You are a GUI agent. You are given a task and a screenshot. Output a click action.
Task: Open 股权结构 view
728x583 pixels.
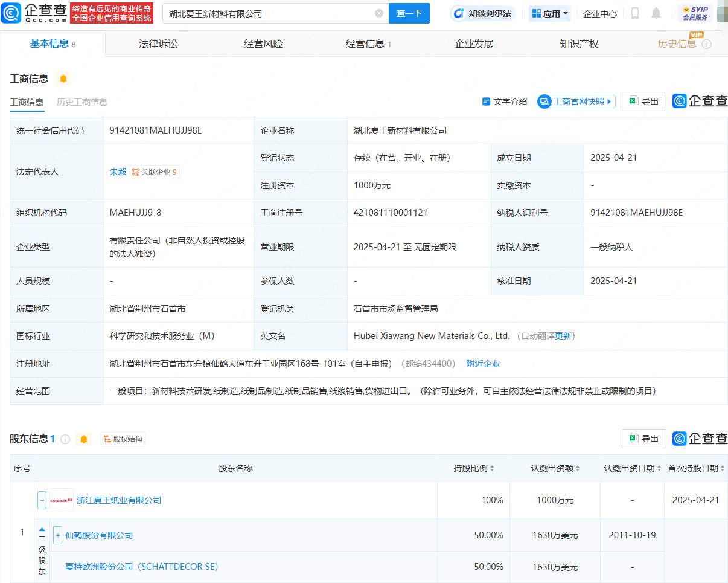click(123, 439)
